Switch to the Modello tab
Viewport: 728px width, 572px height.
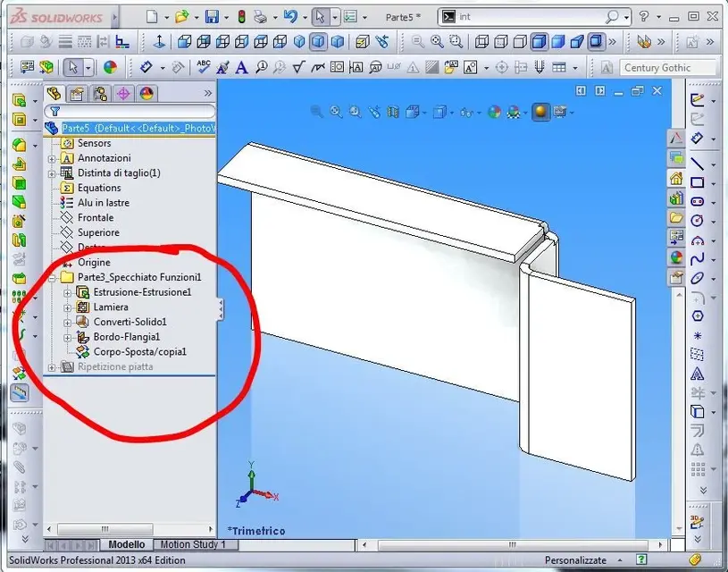(x=126, y=544)
